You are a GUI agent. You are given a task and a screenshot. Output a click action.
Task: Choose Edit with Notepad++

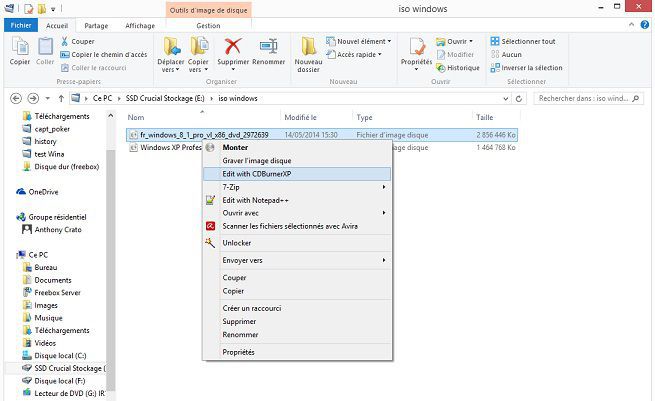(x=297, y=200)
